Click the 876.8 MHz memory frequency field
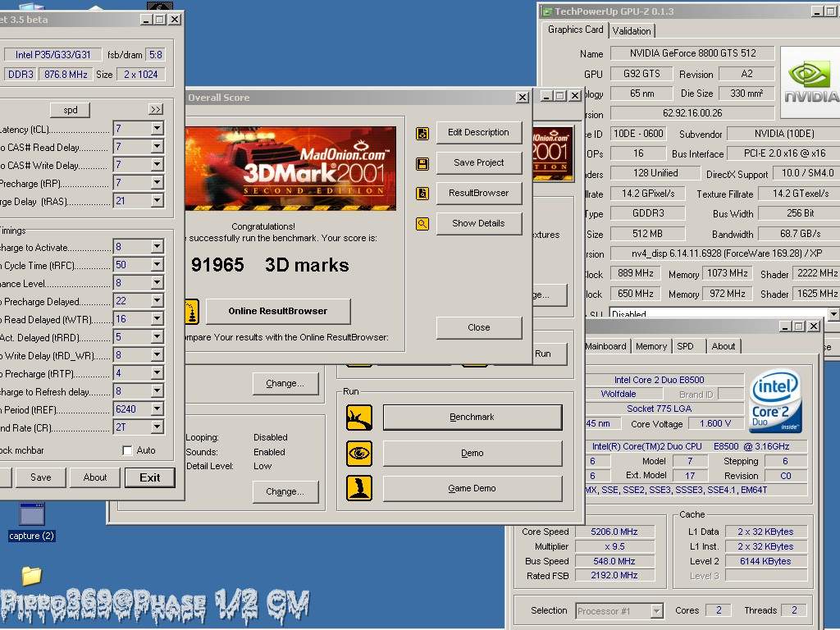The width and height of the screenshot is (840, 630). [66, 75]
